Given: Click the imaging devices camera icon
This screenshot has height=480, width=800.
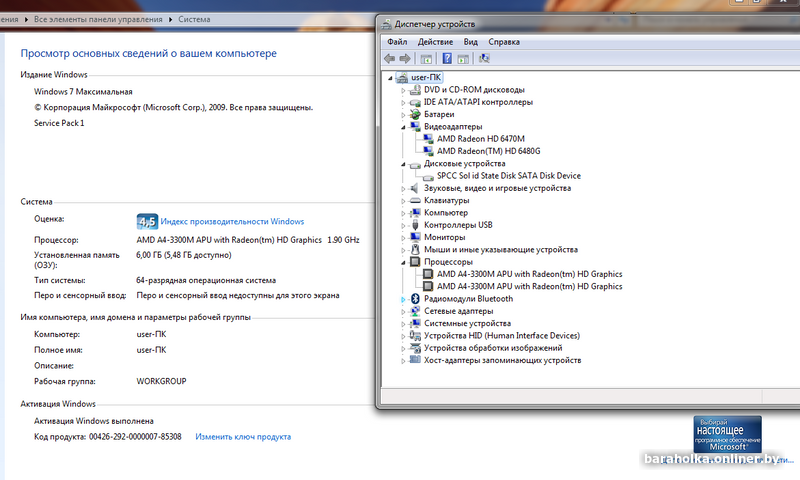Looking at the screenshot, I should tap(415, 348).
